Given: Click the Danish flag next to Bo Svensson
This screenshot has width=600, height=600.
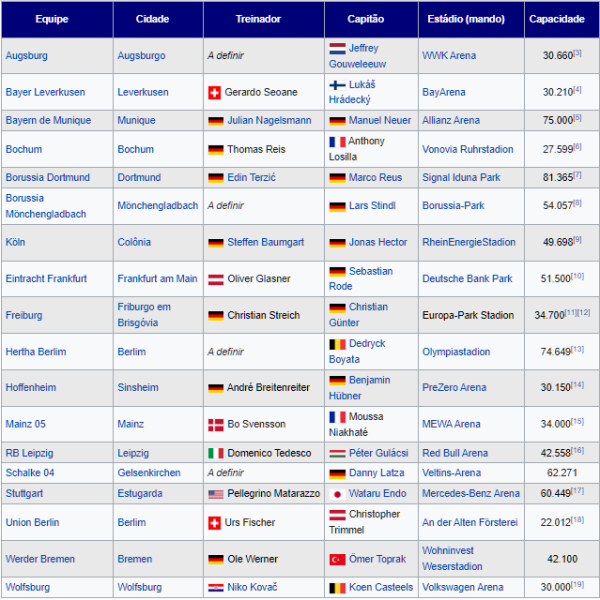Looking at the screenshot, I should [x=214, y=424].
